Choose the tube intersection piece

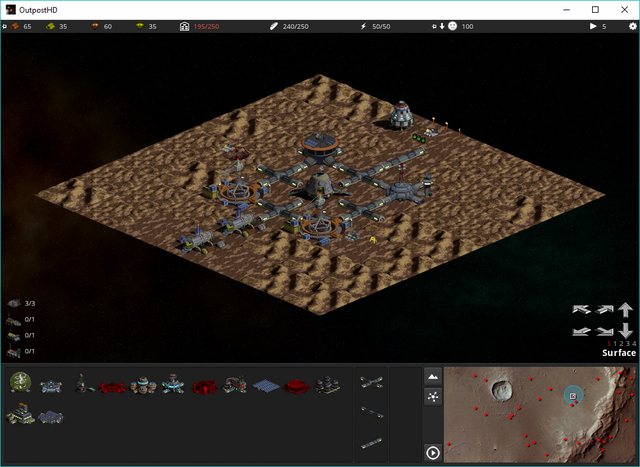pyautogui.click(x=371, y=382)
